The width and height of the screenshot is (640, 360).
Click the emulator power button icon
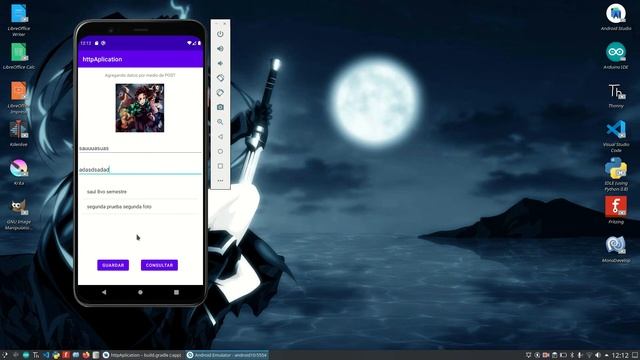(x=220, y=34)
